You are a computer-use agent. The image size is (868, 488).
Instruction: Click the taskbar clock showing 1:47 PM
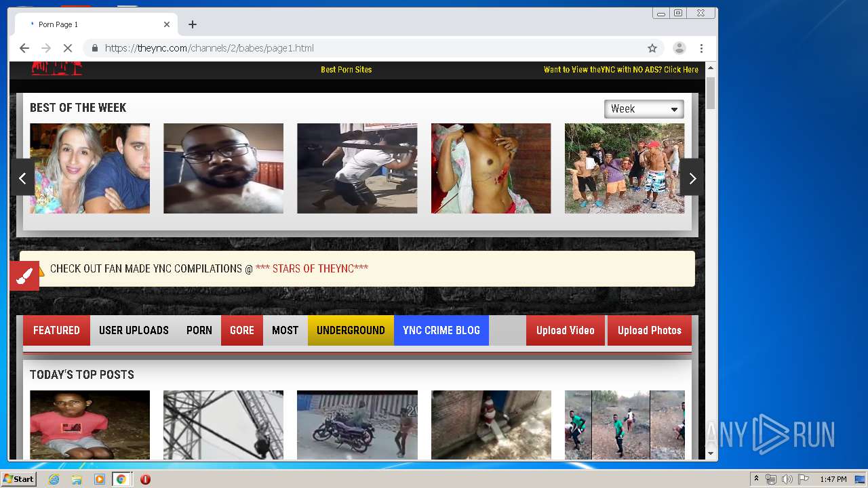click(x=833, y=479)
